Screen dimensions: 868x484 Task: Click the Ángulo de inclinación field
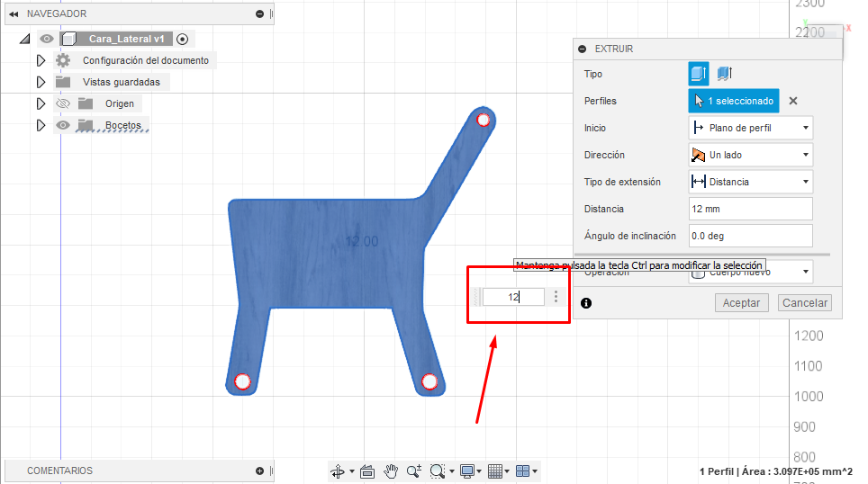pyautogui.click(x=751, y=236)
